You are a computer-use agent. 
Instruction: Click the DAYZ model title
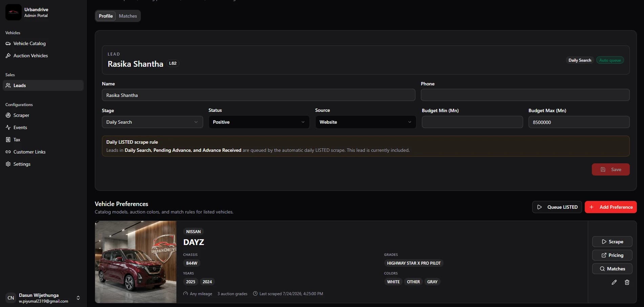tap(194, 242)
